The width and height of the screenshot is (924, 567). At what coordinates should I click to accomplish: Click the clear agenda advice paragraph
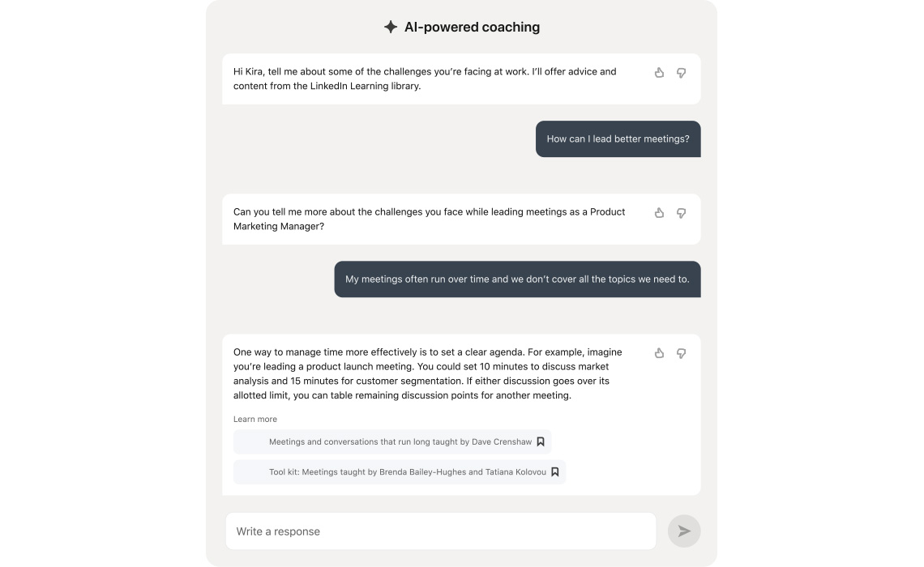click(428, 374)
